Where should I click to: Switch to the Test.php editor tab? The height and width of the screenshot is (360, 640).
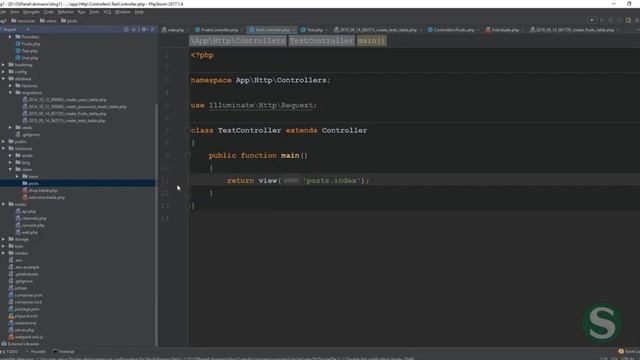click(x=312, y=30)
